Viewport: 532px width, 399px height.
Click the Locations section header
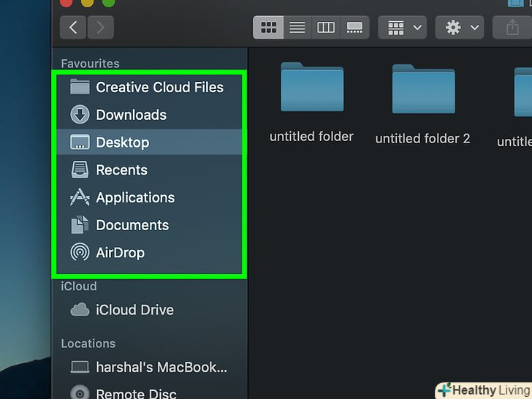click(88, 343)
